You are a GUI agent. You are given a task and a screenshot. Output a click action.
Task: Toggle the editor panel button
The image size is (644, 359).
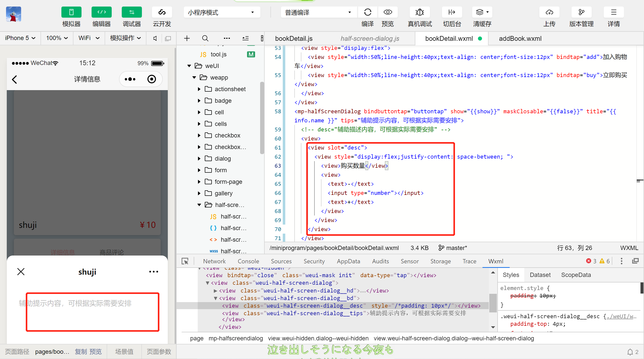pyautogui.click(x=101, y=12)
